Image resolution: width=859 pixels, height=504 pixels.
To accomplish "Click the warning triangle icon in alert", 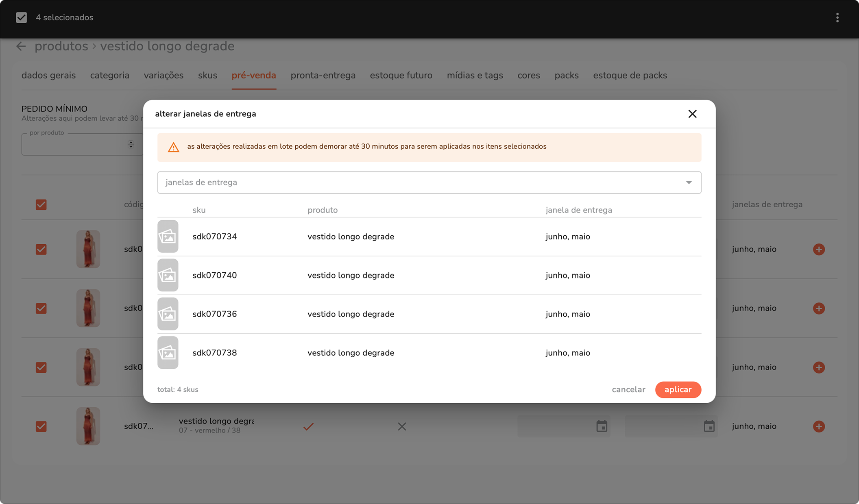I will tap(174, 147).
